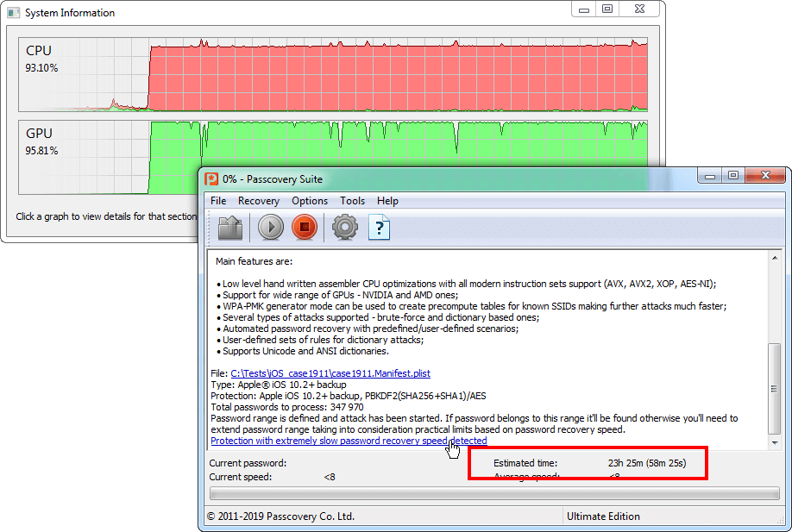This screenshot has height=532, width=792.
Task: Click the 'Ultimate Edition' status bar entry
Action: click(x=603, y=516)
